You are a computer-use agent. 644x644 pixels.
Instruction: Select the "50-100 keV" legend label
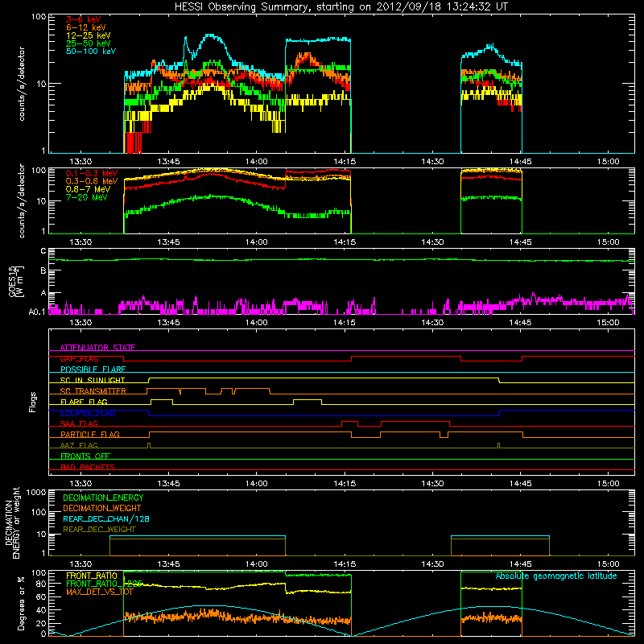pyautogui.click(x=91, y=52)
